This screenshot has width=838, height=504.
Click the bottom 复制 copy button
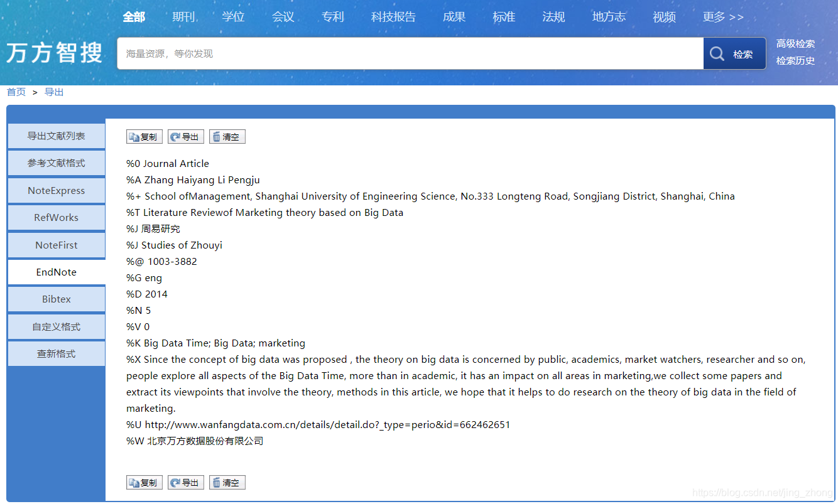tap(144, 483)
